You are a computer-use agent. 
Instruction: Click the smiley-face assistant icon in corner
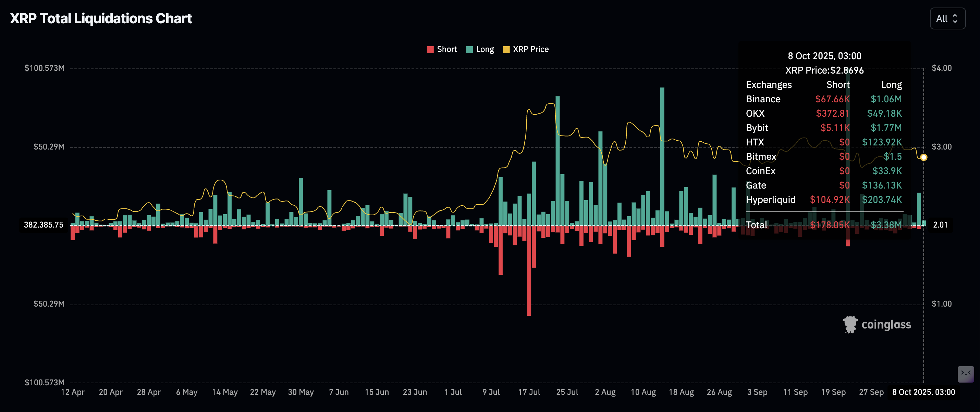tap(966, 374)
